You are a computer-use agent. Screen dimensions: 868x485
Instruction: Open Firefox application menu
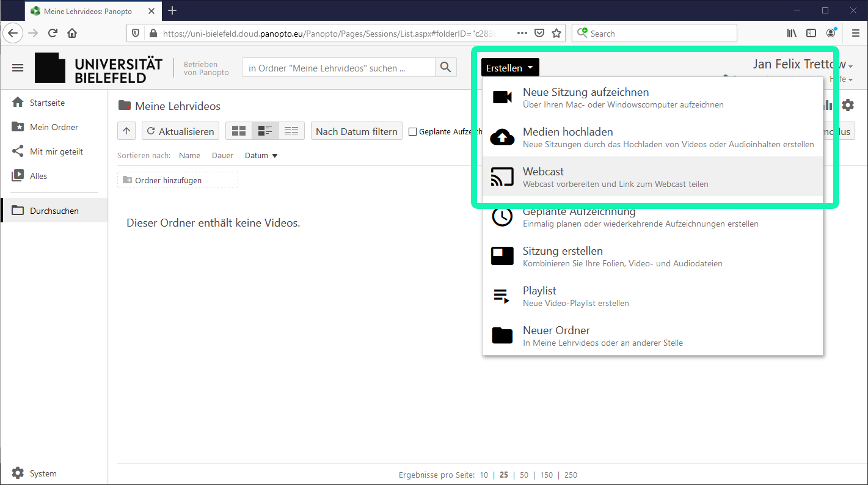pyautogui.click(x=856, y=33)
